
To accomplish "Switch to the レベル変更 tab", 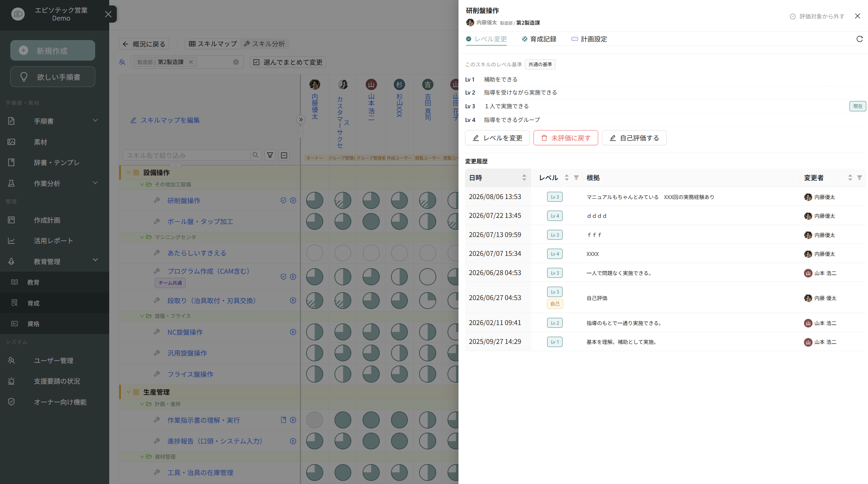I will (487, 39).
